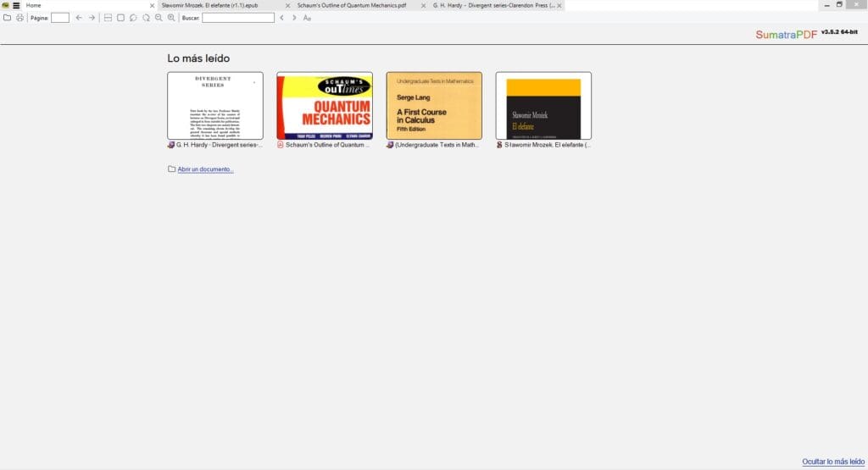Open the hamburger menu icon
Image resolution: width=868 pixels, height=470 pixels.
(x=16, y=6)
